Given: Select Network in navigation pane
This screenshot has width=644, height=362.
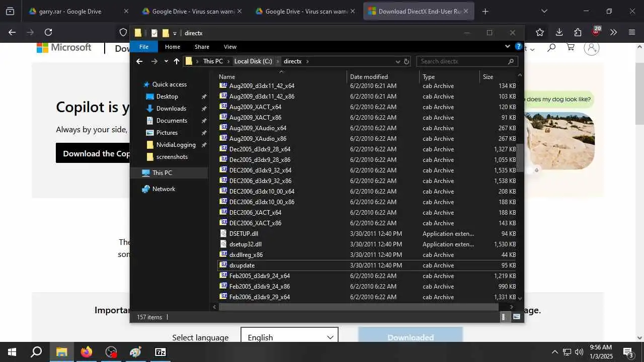Looking at the screenshot, I should (x=164, y=189).
